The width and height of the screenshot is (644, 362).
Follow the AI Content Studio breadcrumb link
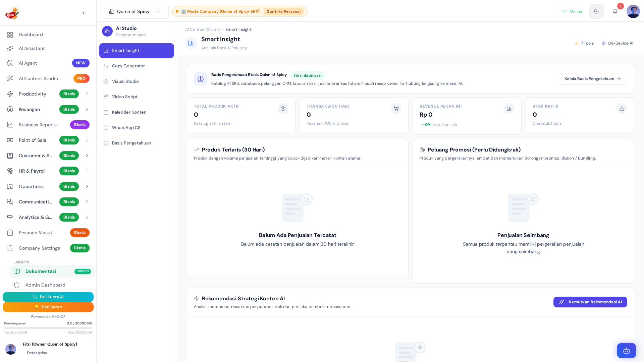pyautogui.click(x=202, y=29)
